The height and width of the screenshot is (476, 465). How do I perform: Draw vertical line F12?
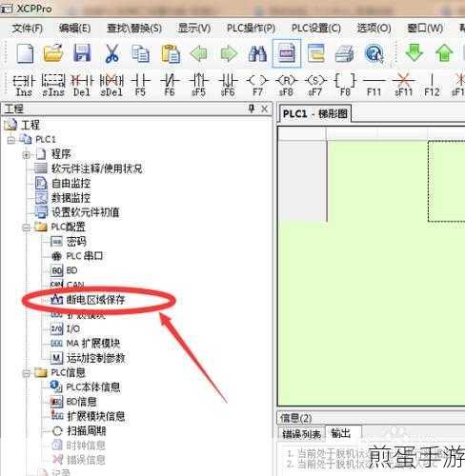[x=432, y=85]
